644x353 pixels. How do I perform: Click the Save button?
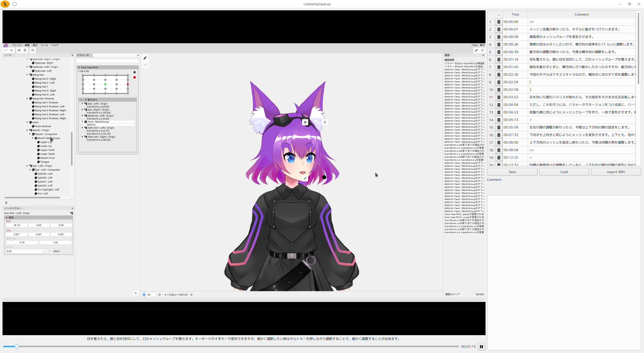click(x=512, y=172)
